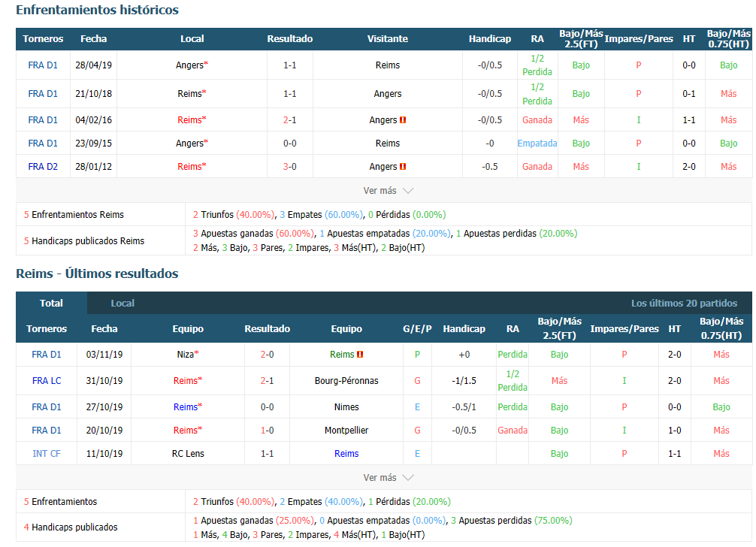The height and width of the screenshot is (547, 756).
Task: Click Visitante column header
Action: pos(388,38)
